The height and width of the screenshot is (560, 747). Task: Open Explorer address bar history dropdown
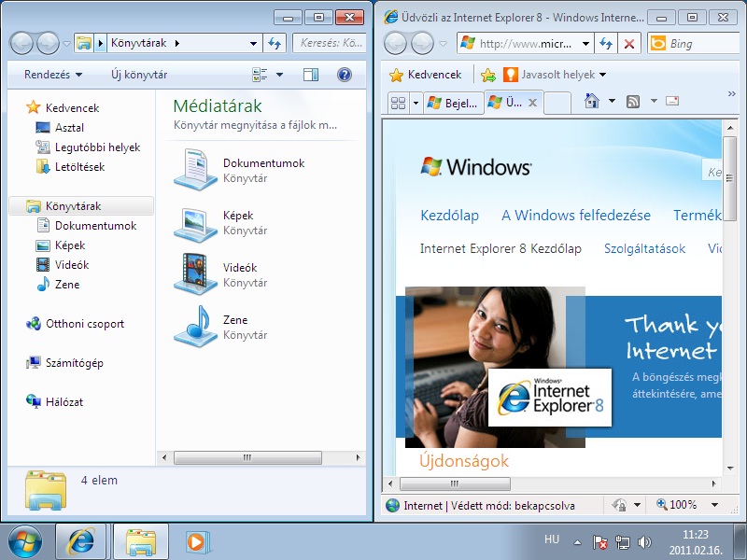pos(253,43)
